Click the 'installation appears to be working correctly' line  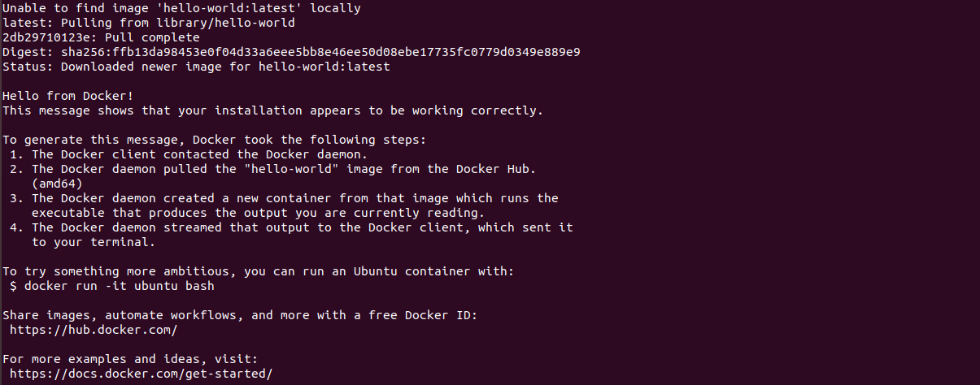coord(272,110)
